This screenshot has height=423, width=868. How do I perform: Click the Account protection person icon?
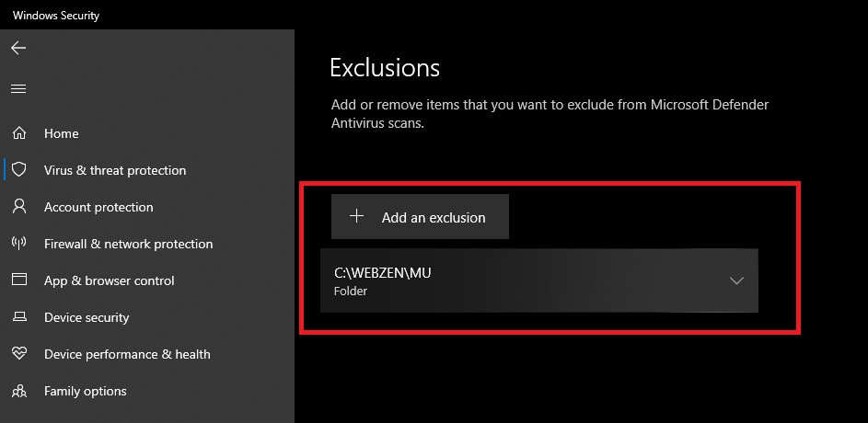18,207
